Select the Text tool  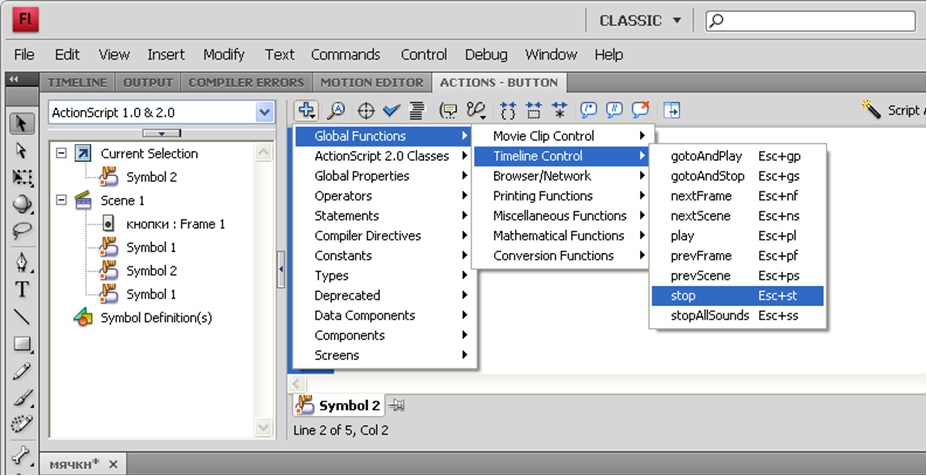(x=22, y=290)
